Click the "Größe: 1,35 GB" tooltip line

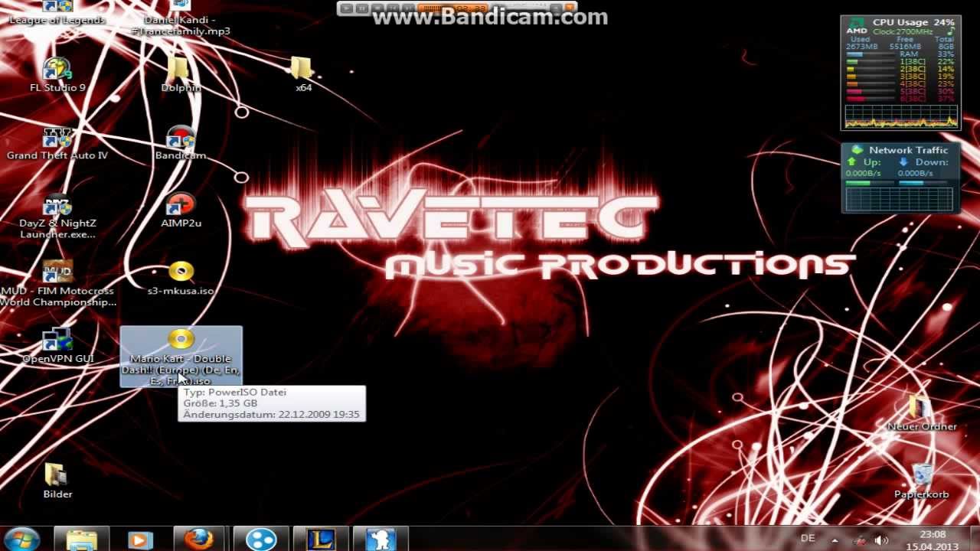coord(220,403)
